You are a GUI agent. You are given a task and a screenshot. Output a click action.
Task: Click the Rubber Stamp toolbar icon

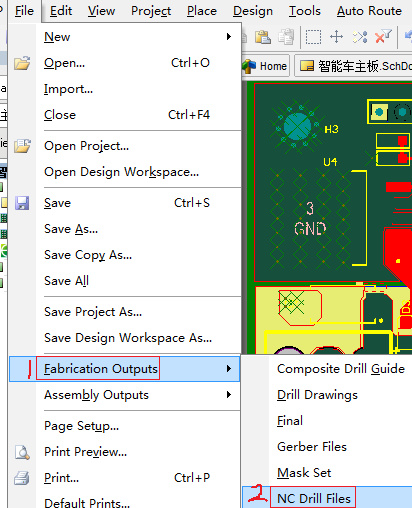click(x=286, y=37)
